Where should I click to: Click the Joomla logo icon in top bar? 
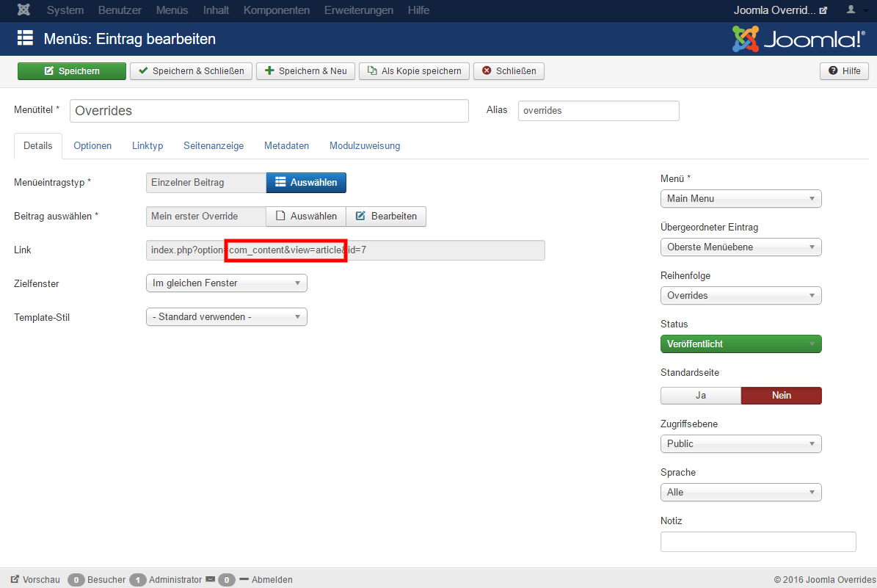[23, 10]
